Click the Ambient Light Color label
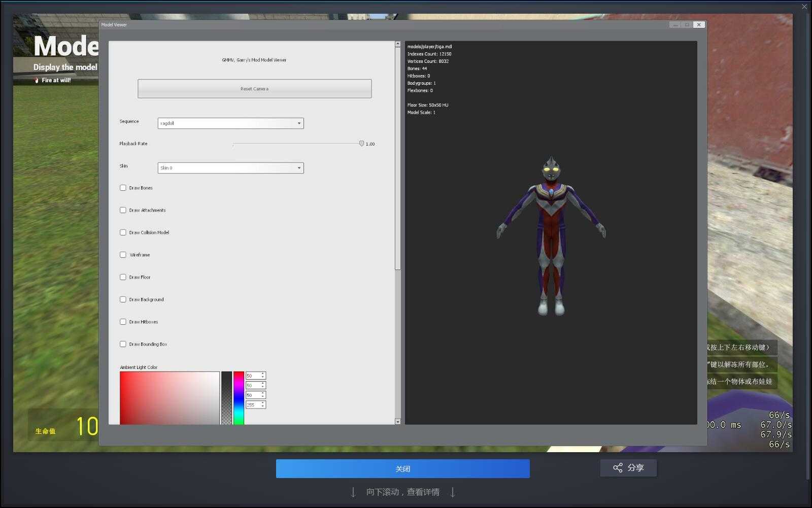Viewport: 812px width, 508px height. 139,367
